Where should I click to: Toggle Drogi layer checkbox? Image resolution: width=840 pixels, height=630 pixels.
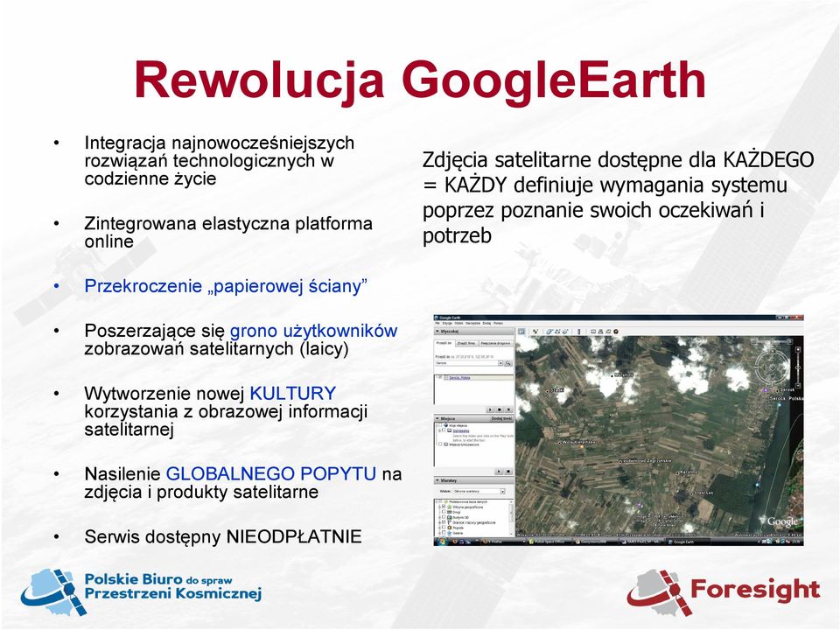[444, 512]
